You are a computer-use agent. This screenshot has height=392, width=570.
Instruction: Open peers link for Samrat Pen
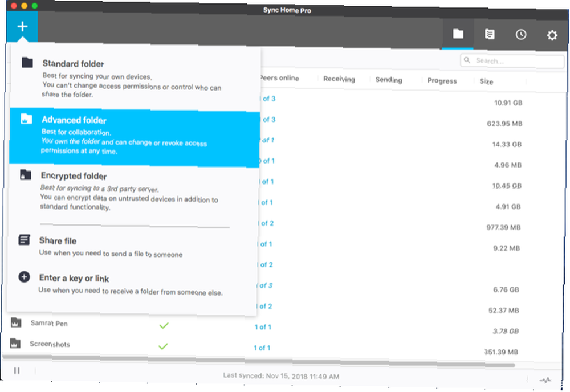click(262, 327)
